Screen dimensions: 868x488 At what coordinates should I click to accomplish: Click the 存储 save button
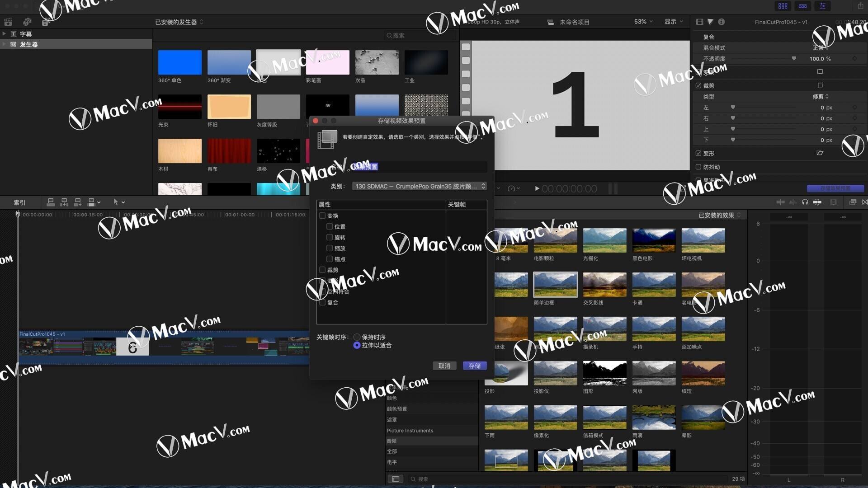(474, 366)
